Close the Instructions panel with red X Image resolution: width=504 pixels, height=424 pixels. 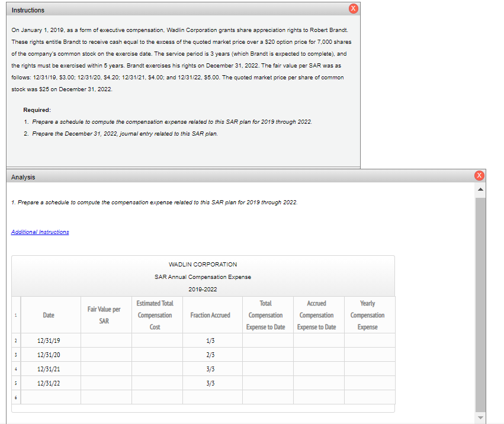(x=353, y=9)
